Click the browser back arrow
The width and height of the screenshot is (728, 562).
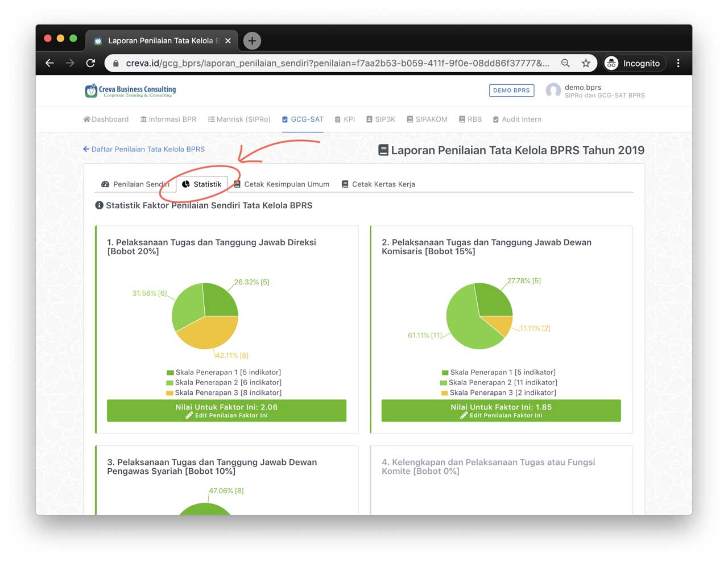coord(49,63)
